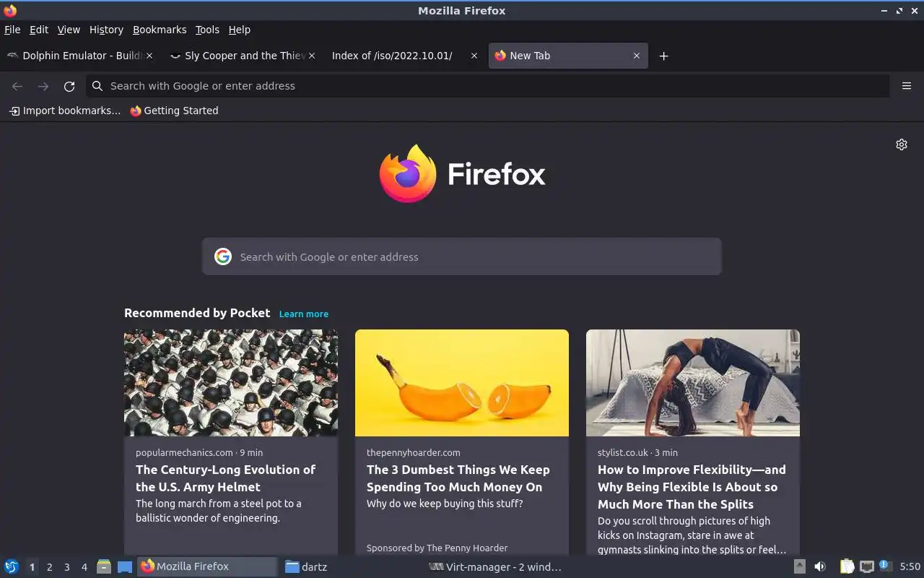Open the army helmets article thumbnail
Viewport: 924px width, 578px height.
point(231,383)
